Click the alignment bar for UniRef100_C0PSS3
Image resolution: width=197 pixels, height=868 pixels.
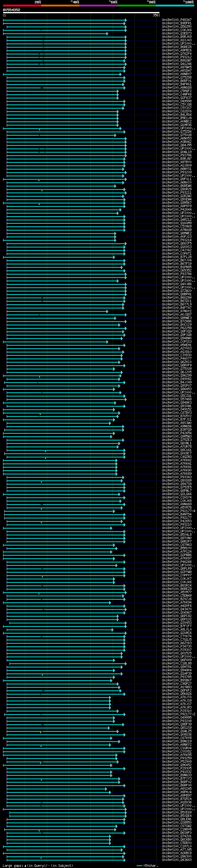(56, 342)
